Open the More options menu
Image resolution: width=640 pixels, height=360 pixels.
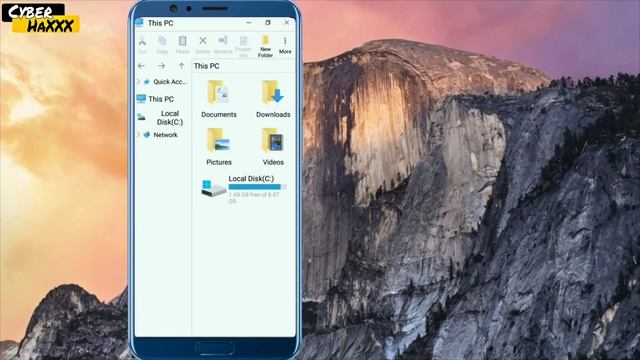tap(285, 44)
